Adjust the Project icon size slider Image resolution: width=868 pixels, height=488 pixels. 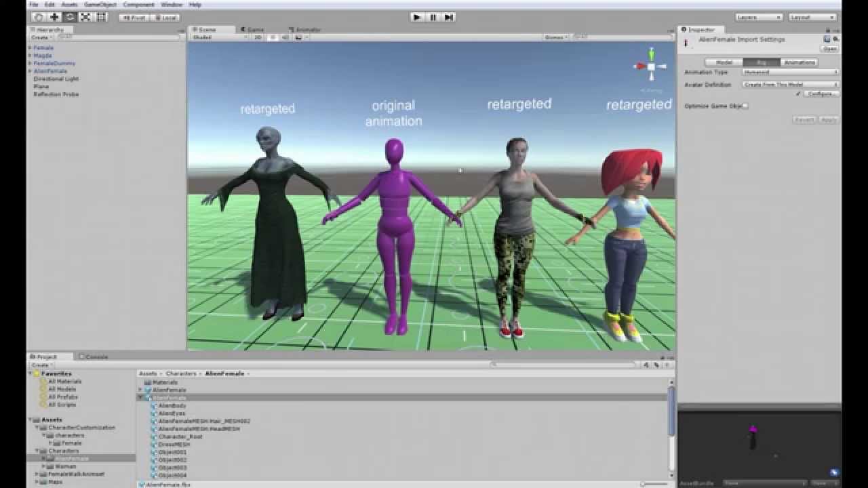pos(654,484)
